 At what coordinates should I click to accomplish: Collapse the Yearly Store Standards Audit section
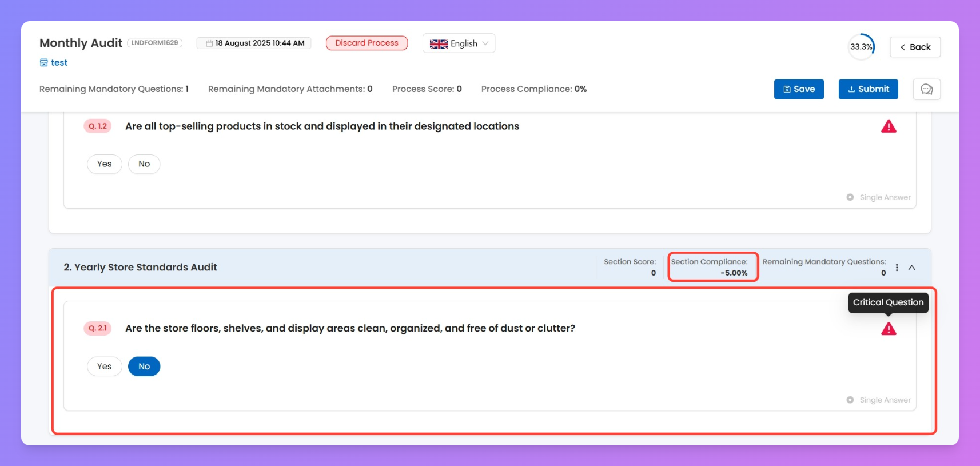912,268
